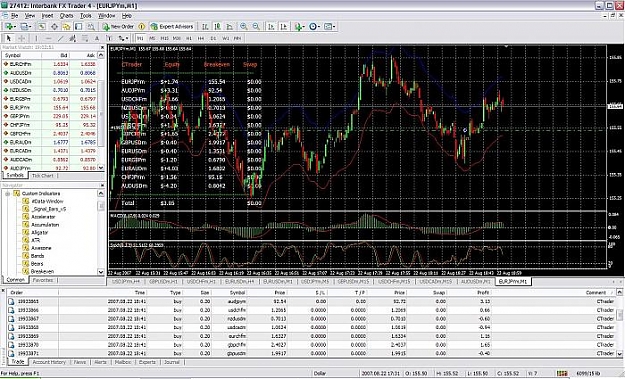Click the New Chart toolbar icon

point(10,27)
